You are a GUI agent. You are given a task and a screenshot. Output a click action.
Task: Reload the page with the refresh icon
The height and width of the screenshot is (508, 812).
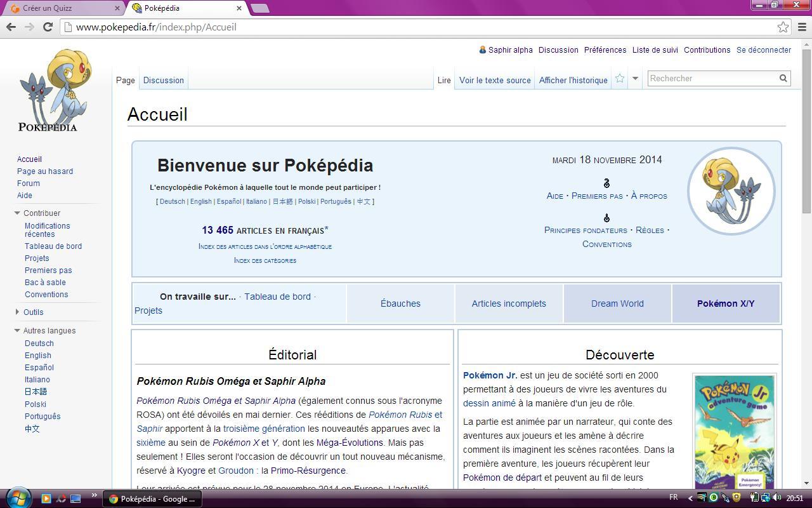pyautogui.click(x=48, y=27)
